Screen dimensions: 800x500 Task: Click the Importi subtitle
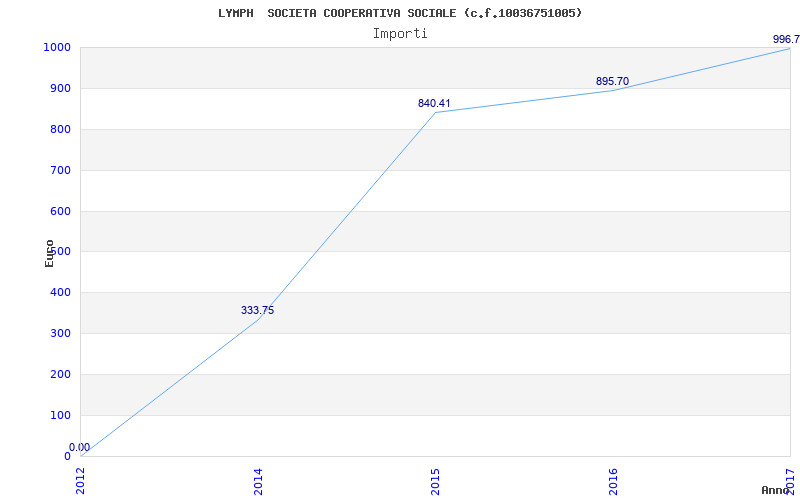coord(400,33)
